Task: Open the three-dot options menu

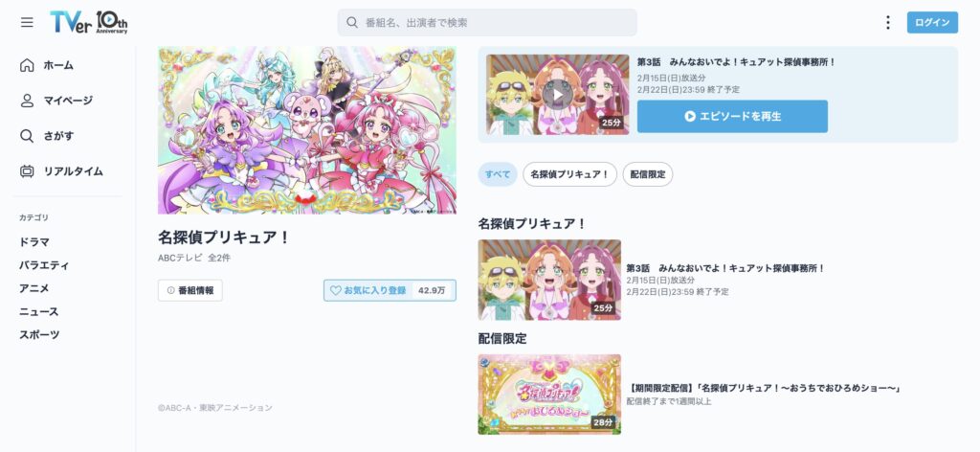Action: [887, 23]
